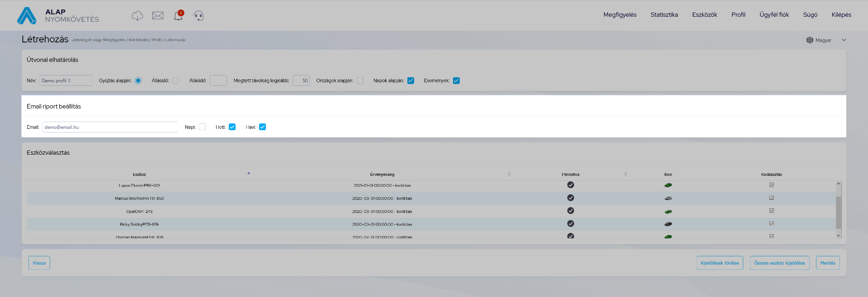The height and width of the screenshot is (297, 868).
Task: Click the device table vertical scrollbar
Action: pyautogui.click(x=838, y=212)
